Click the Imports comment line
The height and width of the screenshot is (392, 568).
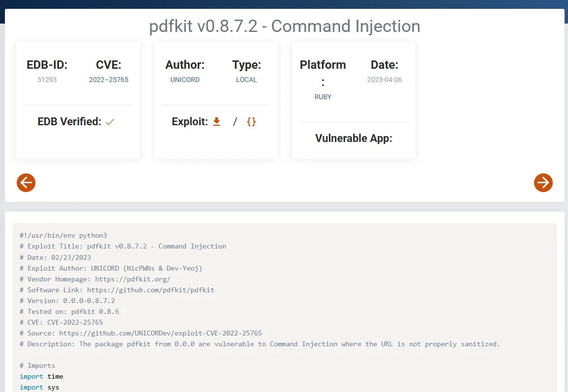(x=37, y=366)
